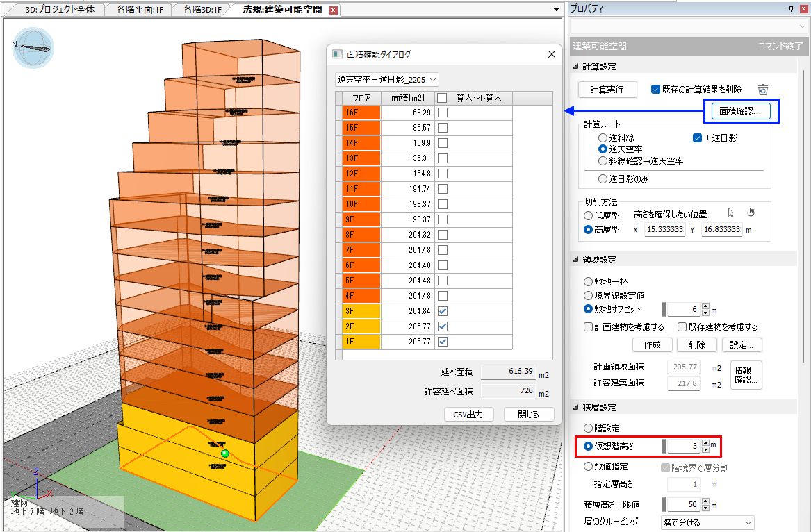Click the X coordinate field 15.333333
The image size is (811, 532).
(664, 230)
